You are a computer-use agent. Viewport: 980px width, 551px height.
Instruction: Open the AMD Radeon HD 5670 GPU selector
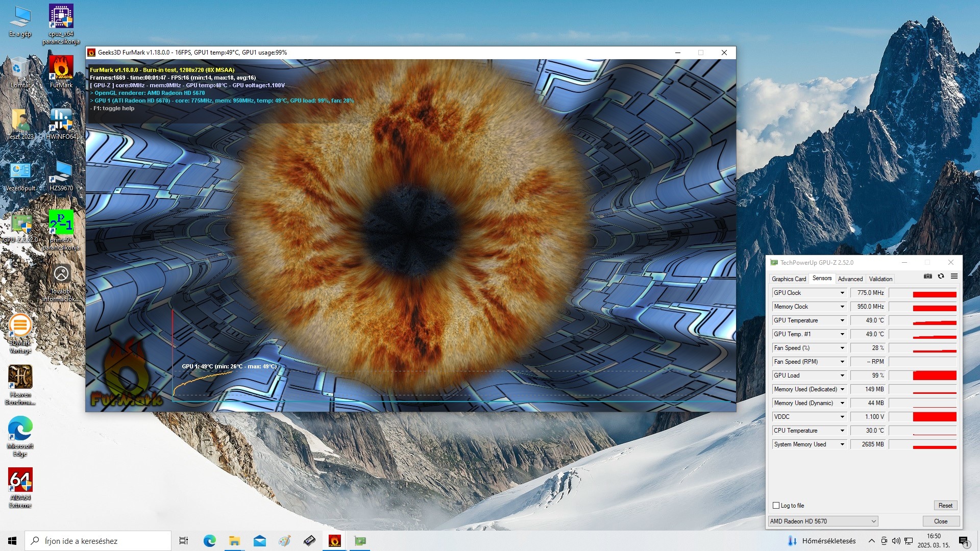pyautogui.click(x=823, y=521)
